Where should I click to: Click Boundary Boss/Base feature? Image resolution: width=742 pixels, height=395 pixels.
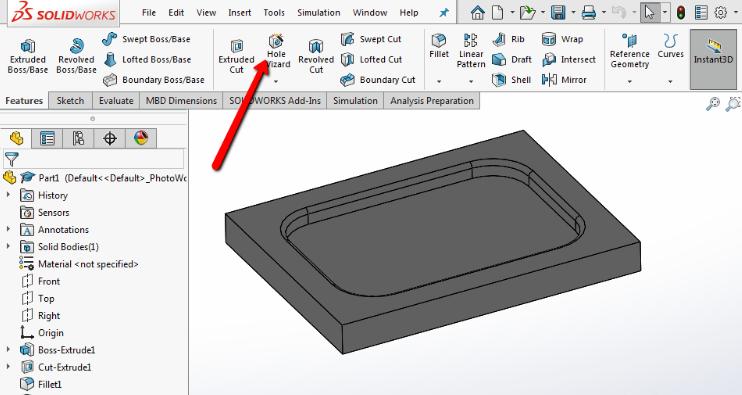coord(154,80)
